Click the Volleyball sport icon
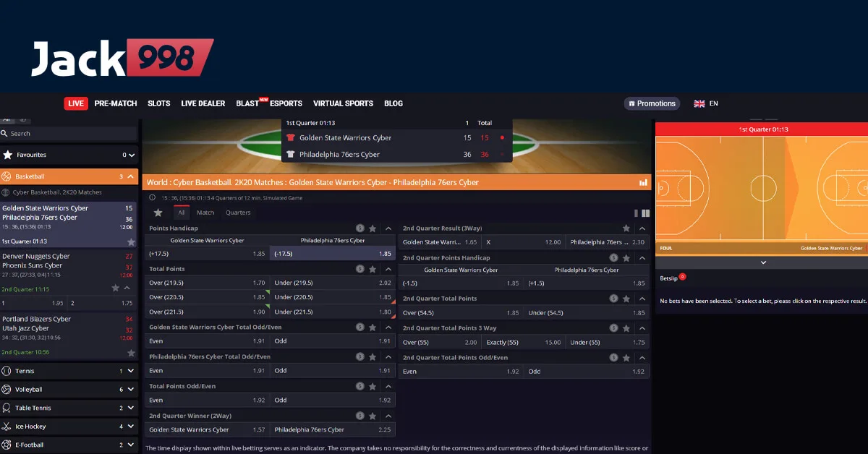The height and width of the screenshot is (454, 868). click(x=7, y=389)
